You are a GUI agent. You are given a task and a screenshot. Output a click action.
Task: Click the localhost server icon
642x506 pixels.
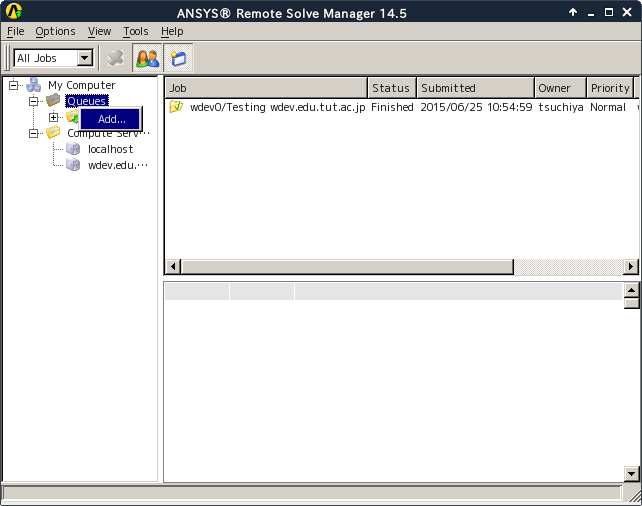coord(73,149)
